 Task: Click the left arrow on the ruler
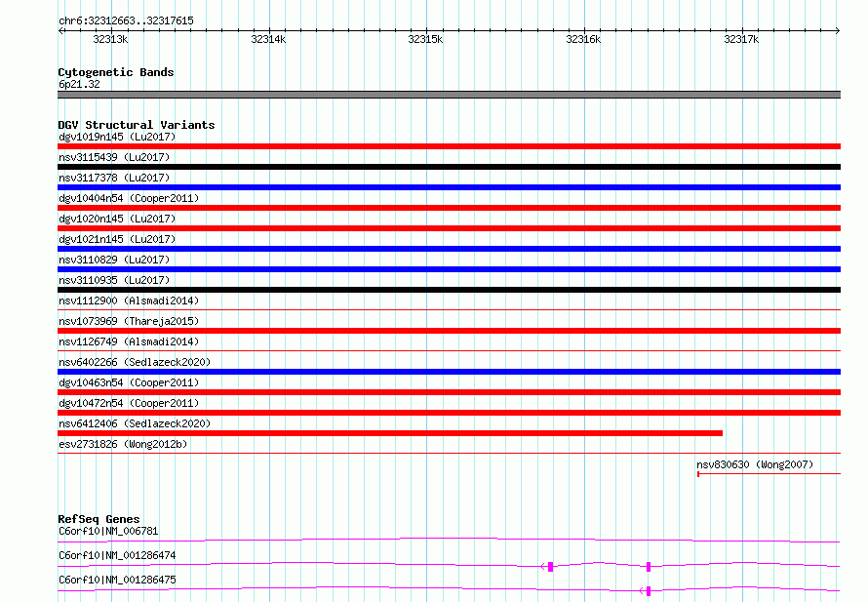(60, 30)
